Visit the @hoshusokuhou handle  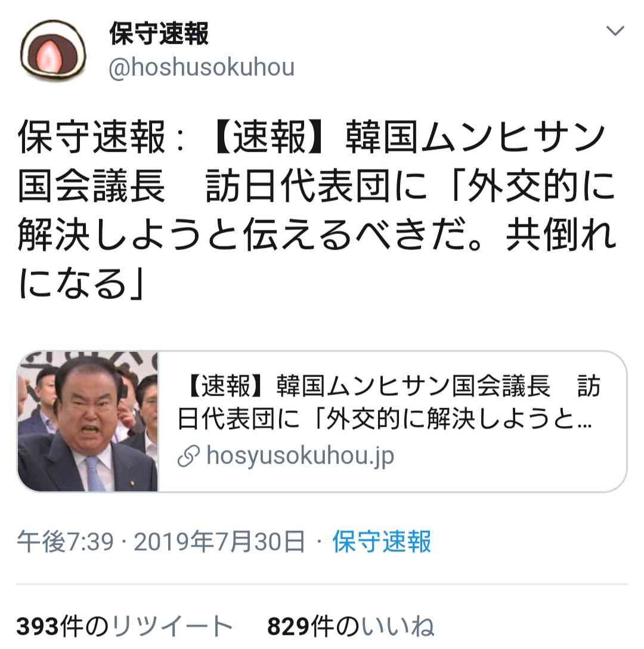click(x=202, y=67)
